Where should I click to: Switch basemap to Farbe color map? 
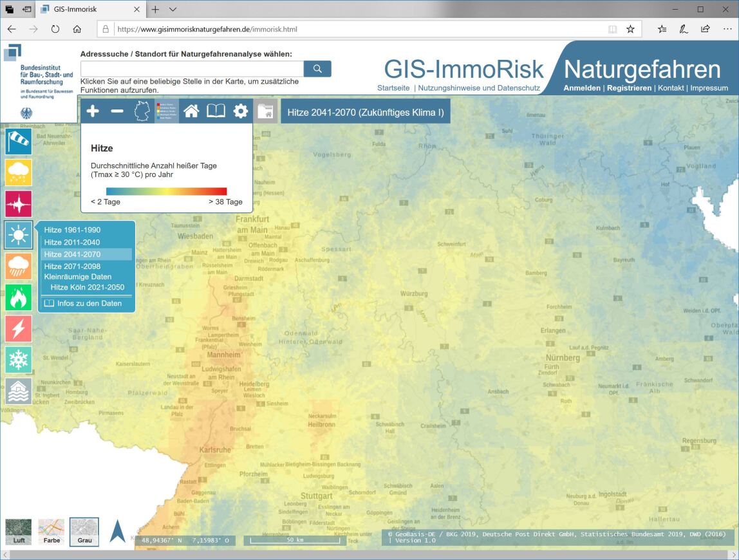click(x=51, y=532)
